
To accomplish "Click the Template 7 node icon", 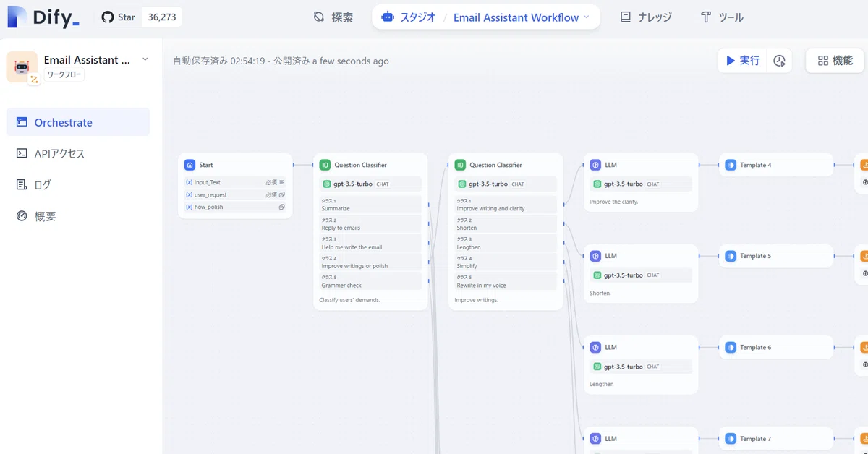I will pos(731,439).
